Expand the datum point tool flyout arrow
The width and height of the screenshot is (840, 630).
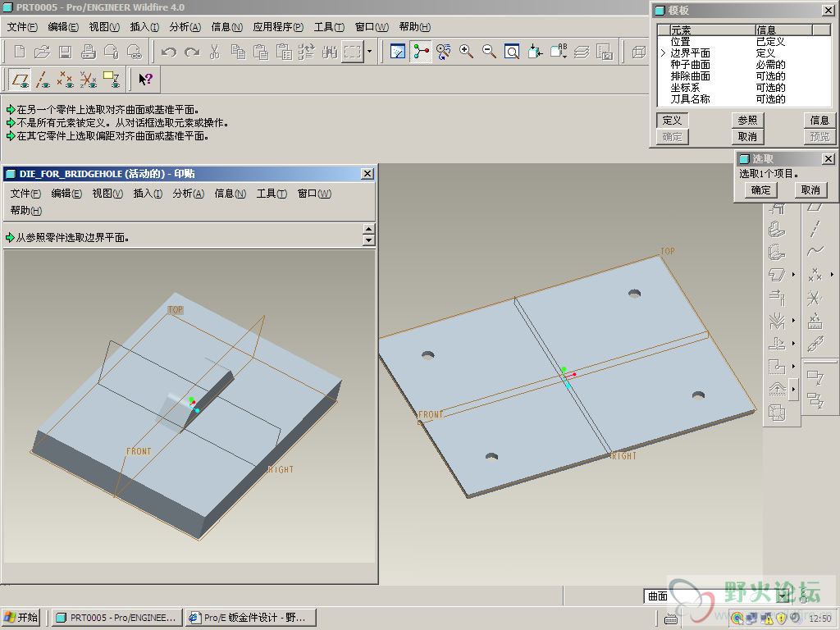(832, 275)
